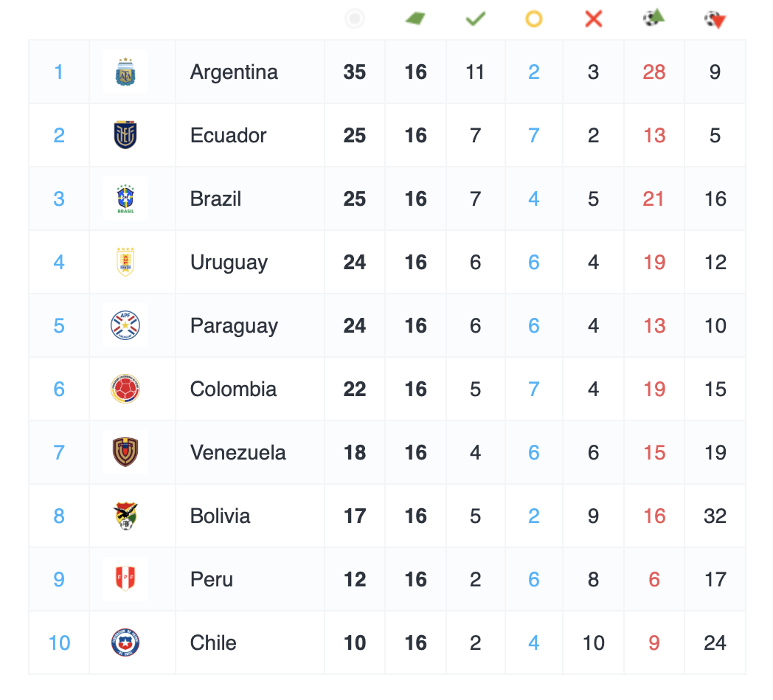
Task: Click the Brazil team crest
Action: point(125,199)
